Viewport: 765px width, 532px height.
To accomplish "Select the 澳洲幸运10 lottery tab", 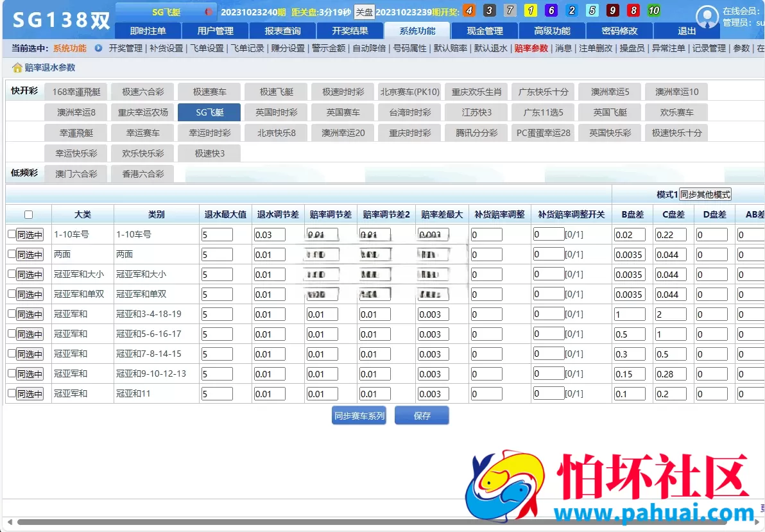I will [x=676, y=92].
